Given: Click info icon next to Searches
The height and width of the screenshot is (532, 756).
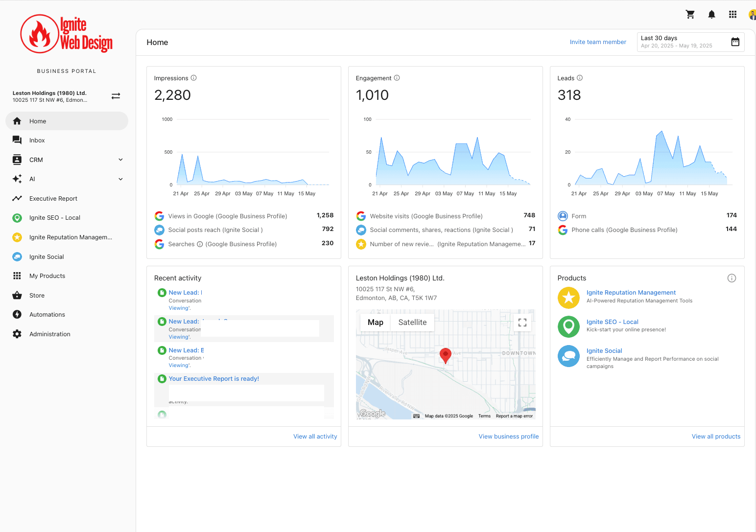Looking at the screenshot, I should click(200, 244).
